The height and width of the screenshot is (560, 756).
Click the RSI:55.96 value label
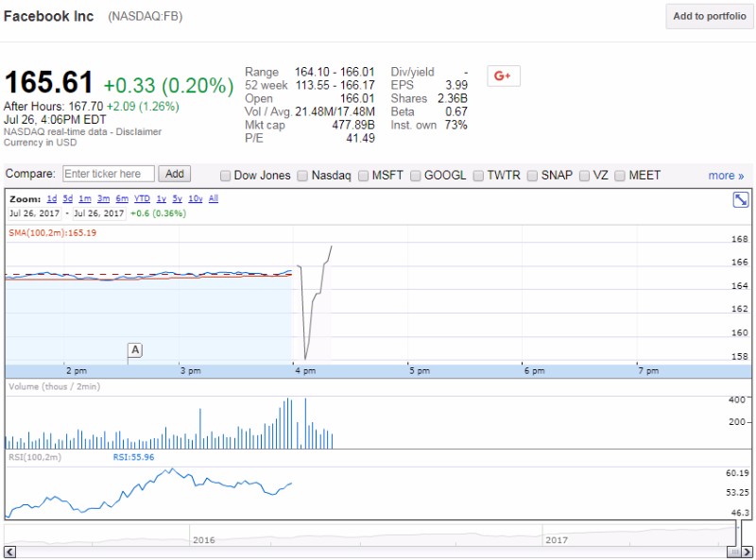pyautogui.click(x=133, y=457)
